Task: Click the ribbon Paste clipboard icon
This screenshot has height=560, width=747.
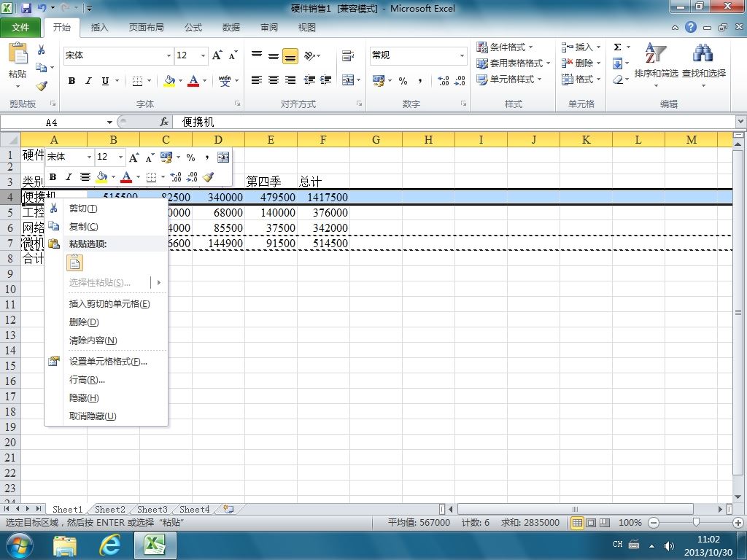Action: (x=18, y=53)
